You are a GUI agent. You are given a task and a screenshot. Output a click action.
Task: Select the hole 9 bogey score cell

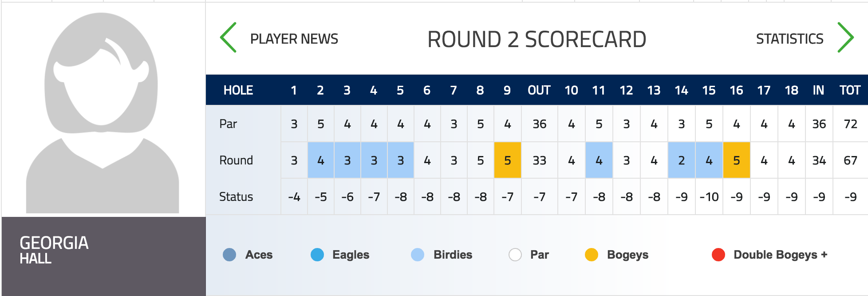coord(508,160)
